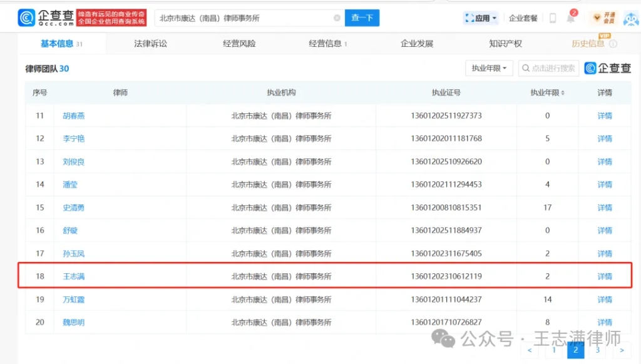This screenshot has height=364, width=641.
Task: Open lawyer 王志满 profile link
Action: pyautogui.click(x=73, y=276)
